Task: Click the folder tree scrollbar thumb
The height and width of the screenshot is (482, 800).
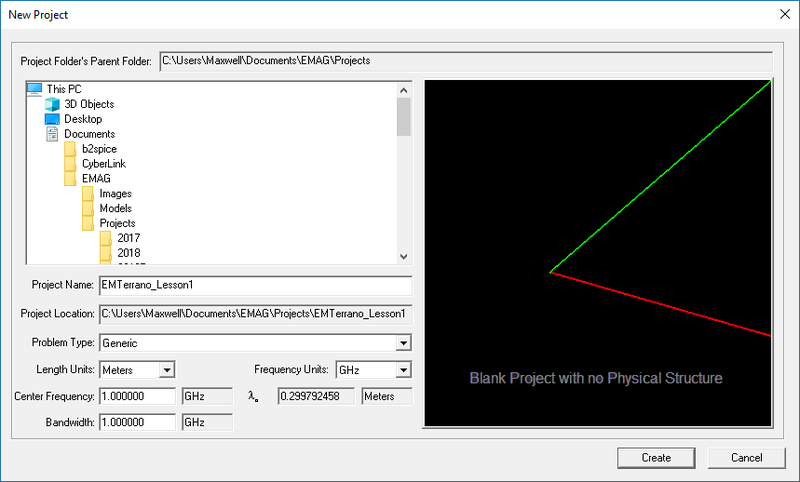Action: (404, 117)
